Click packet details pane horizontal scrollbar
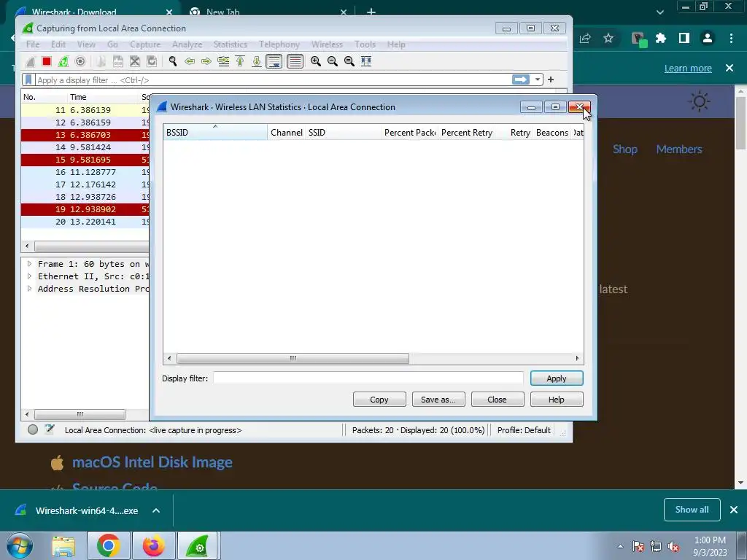 pos(80,414)
